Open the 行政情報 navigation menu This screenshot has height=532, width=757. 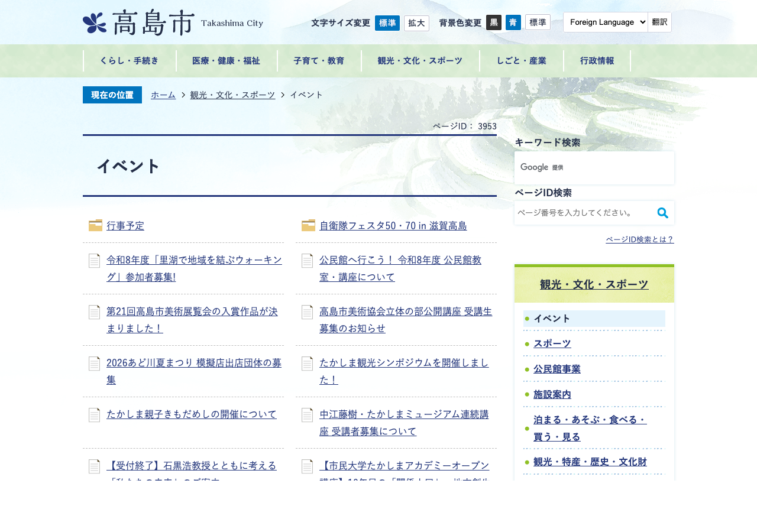tap(597, 60)
